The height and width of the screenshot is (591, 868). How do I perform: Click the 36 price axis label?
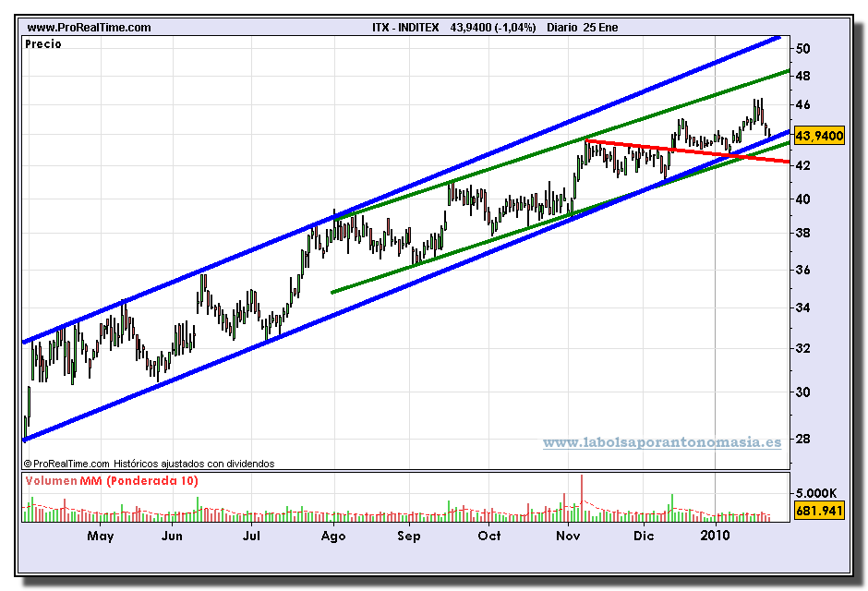pyautogui.click(x=802, y=270)
